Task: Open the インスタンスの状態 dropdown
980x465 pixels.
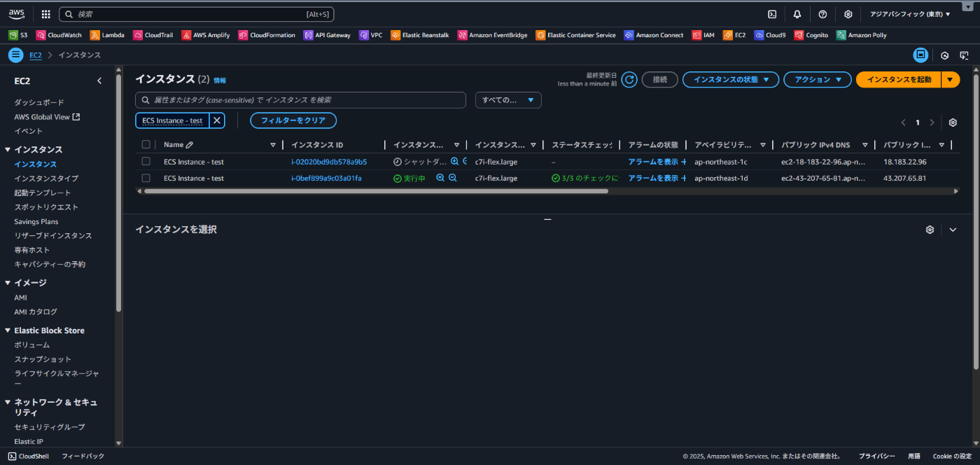Action: click(730, 80)
